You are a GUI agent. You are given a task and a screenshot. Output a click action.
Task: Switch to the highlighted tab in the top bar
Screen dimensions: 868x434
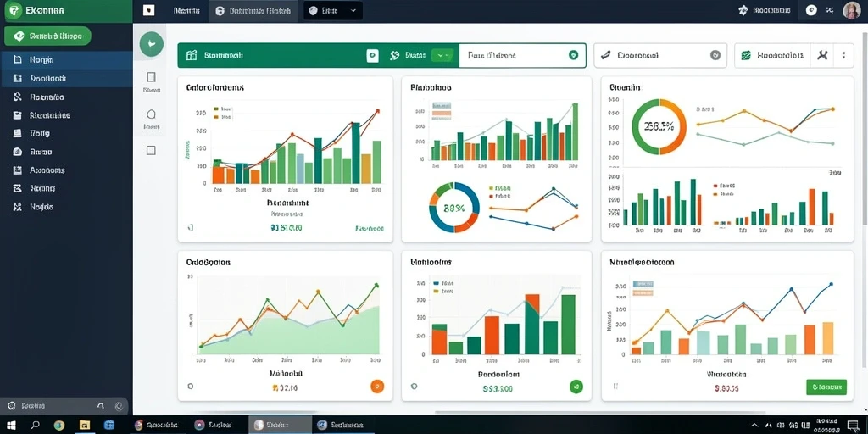pyautogui.click(x=253, y=10)
